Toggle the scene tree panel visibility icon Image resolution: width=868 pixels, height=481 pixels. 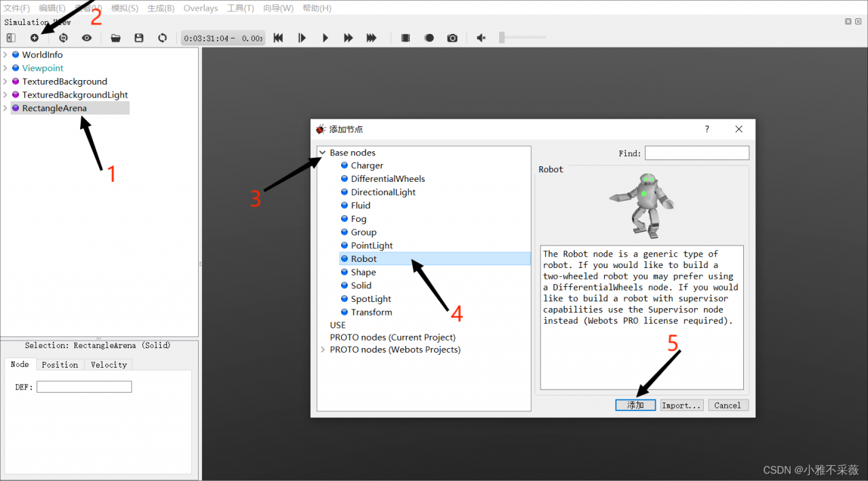point(11,38)
